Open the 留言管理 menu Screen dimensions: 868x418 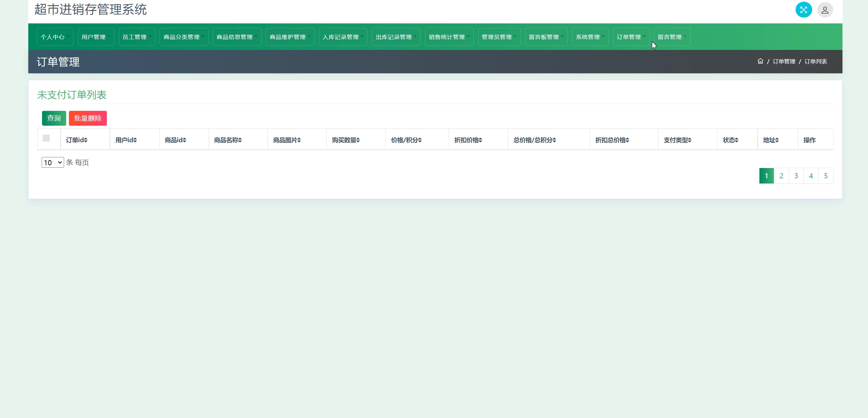tap(672, 37)
